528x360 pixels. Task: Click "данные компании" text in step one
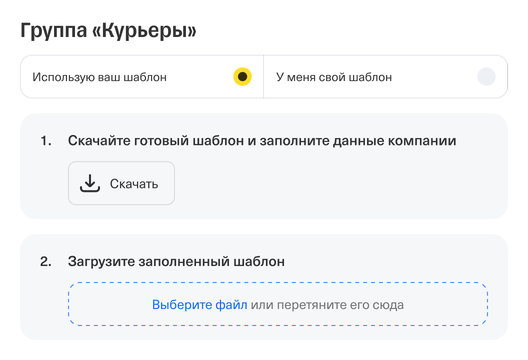pyautogui.click(x=394, y=141)
